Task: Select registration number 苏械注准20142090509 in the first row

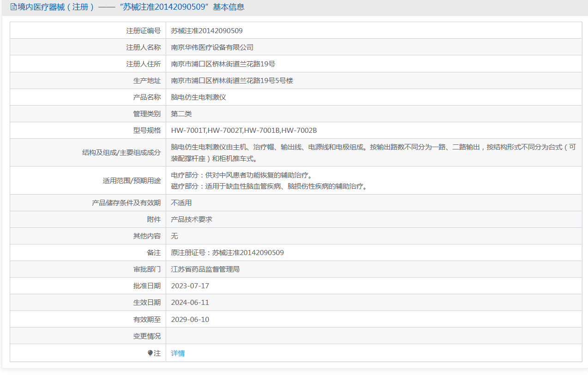Action: tap(207, 31)
